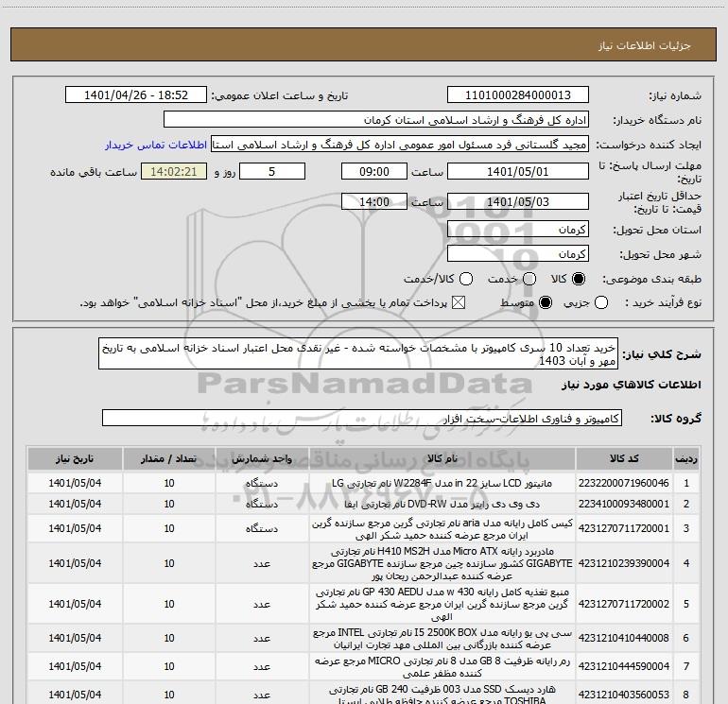Image resolution: width=728 pixels, height=704 pixels.
Task: Click the MICRO 8 GB RAM item name
Action: 442,667
